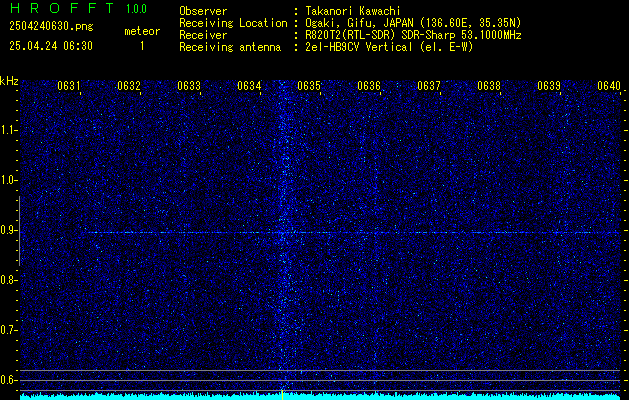The image size is (629, 400).
Task: Click the Receiving Location field label
Action: 233,23
